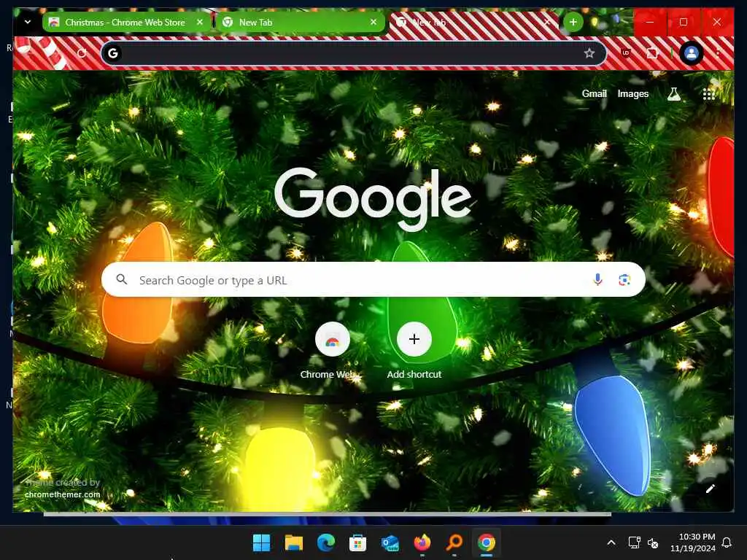Switch to the striped active New Tab
This screenshot has height=560, width=747.
tap(473, 22)
